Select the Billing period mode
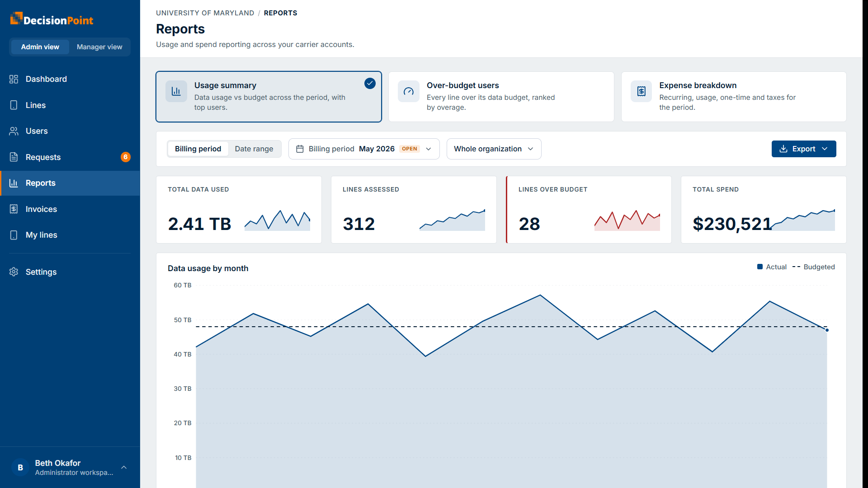Screen dimensions: 868x488 tap(198, 149)
